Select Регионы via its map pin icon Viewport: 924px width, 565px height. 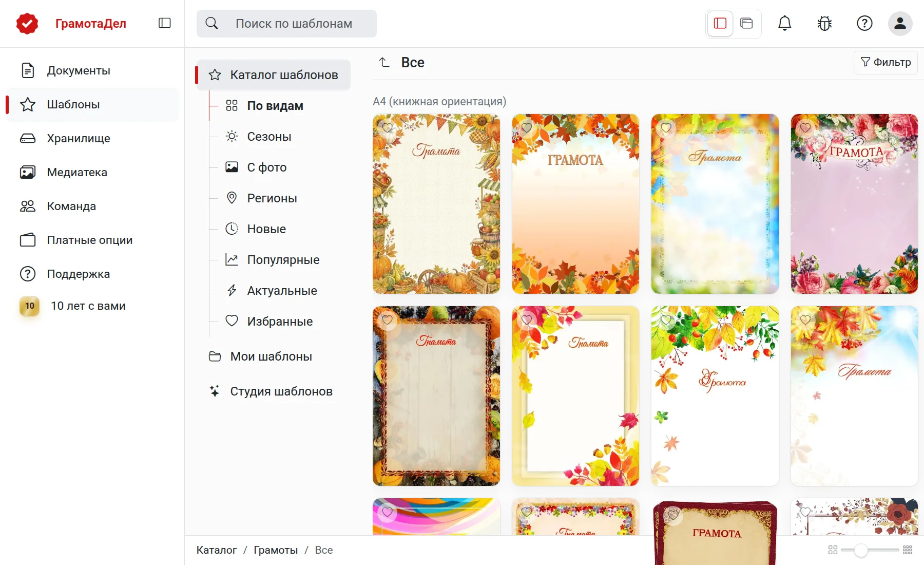point(232,198)
